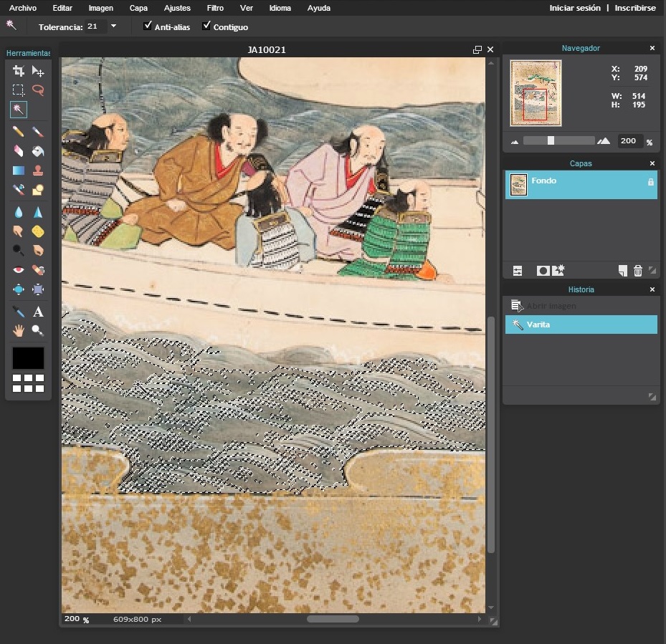Screen dimensions: 666x644
Task: Open the Filtro menu
Action: point(215,8)
